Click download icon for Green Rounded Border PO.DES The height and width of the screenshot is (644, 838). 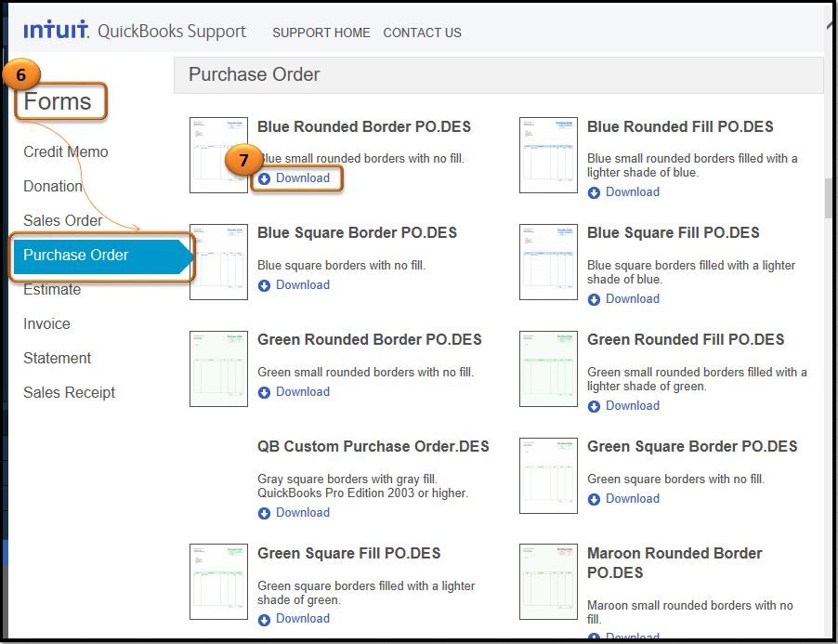tap(264, 393)
